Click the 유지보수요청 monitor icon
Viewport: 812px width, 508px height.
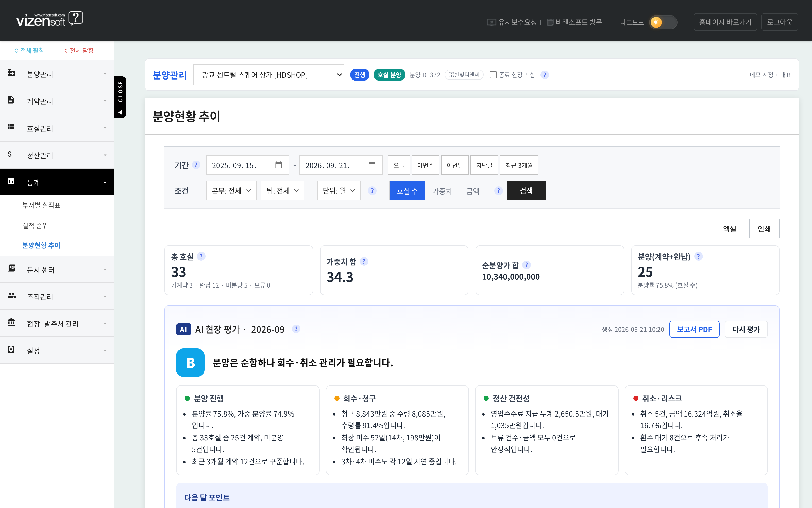click(492, 22)
